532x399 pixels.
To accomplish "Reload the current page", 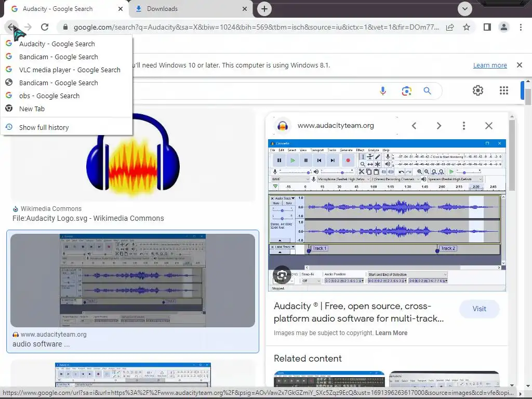I will pyautogui.click(x=45, y=27).
